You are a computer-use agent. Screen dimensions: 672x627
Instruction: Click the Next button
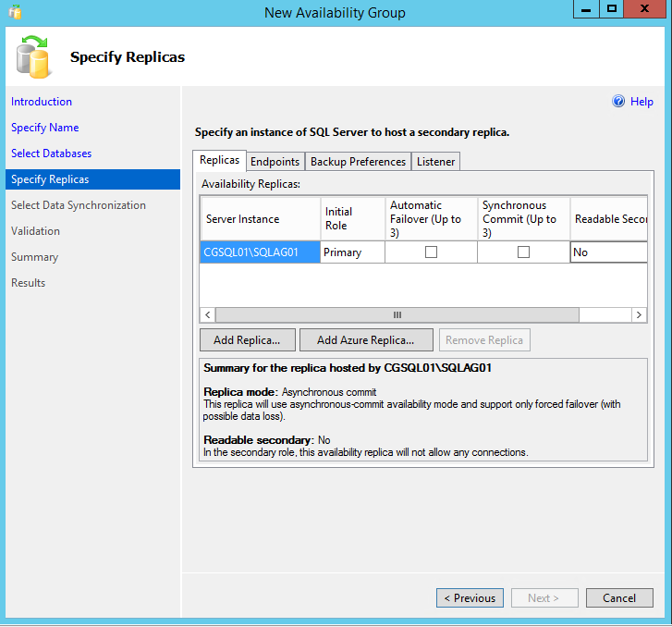coord(544,597)
